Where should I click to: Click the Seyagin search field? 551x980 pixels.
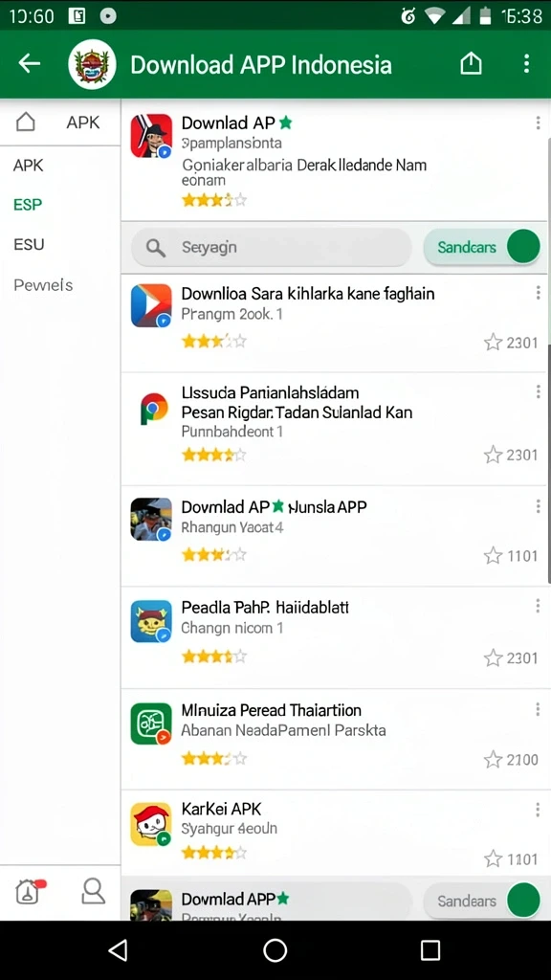[x=272, y=247]
